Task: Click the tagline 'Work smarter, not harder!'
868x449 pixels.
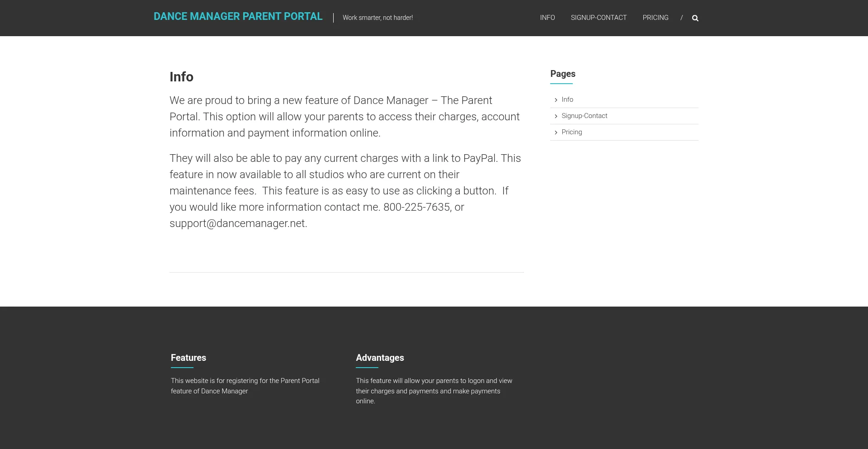Action: (377, 18)
